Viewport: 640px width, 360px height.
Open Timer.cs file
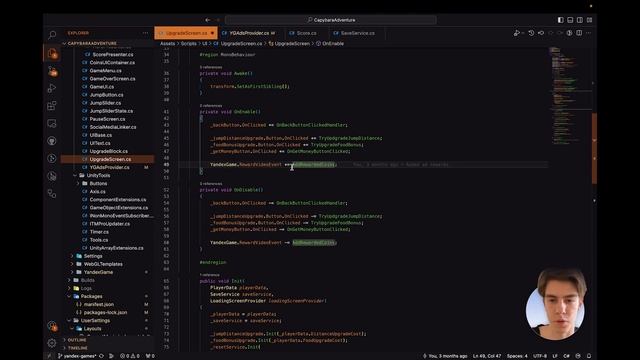(99, 232)
